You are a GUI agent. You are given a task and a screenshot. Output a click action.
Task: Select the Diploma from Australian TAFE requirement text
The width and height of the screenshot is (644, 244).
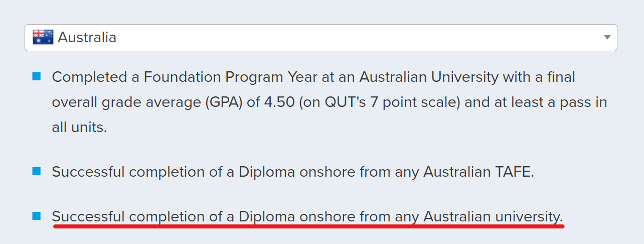click(293, 172)
